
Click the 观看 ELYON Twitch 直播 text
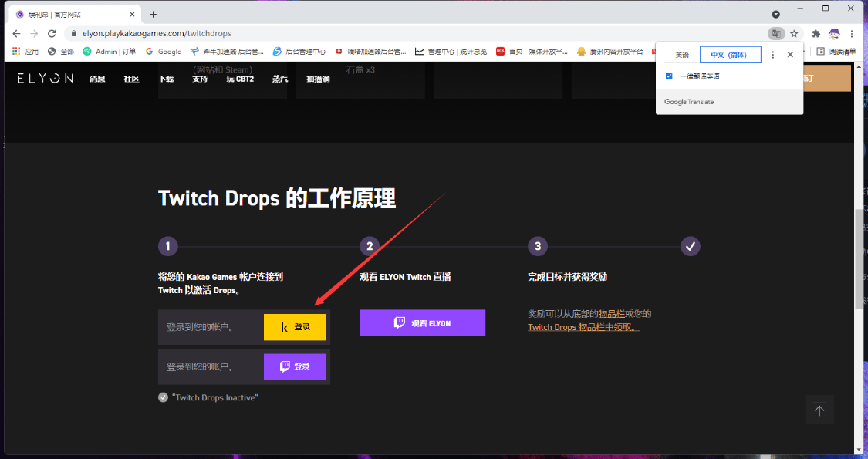coord(404,277)
